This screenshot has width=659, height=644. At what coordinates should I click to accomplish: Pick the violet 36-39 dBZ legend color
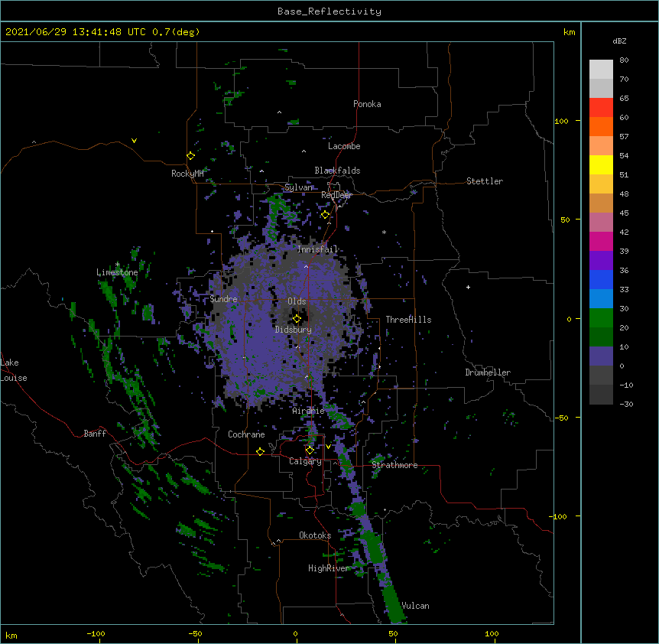pos(601,261)
